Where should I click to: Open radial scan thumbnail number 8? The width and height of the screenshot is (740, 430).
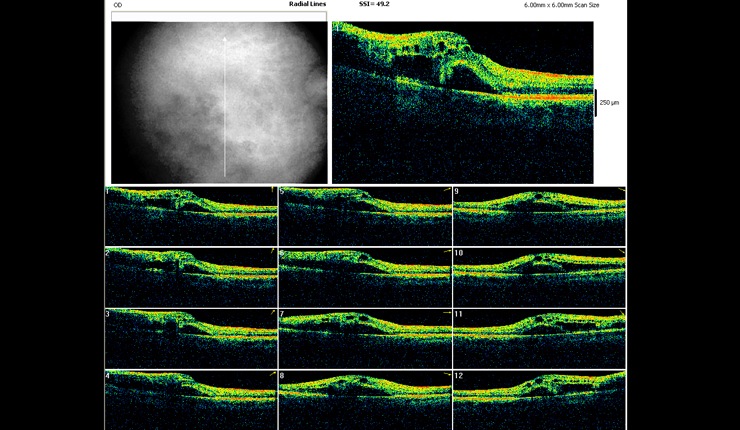point(364,399)
